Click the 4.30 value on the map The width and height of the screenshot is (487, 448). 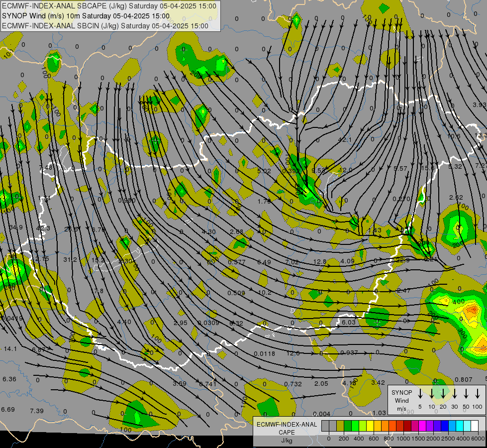tap(209, 231)
